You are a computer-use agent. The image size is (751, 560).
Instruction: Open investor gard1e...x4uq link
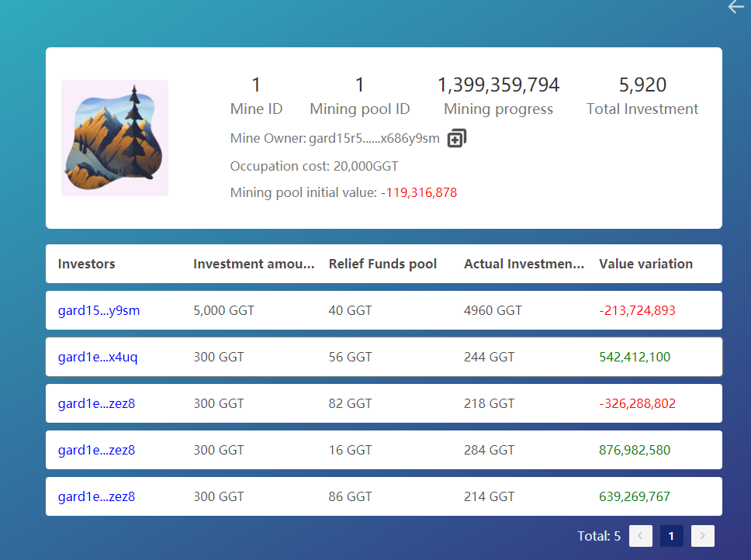click(x=98, y=357)
